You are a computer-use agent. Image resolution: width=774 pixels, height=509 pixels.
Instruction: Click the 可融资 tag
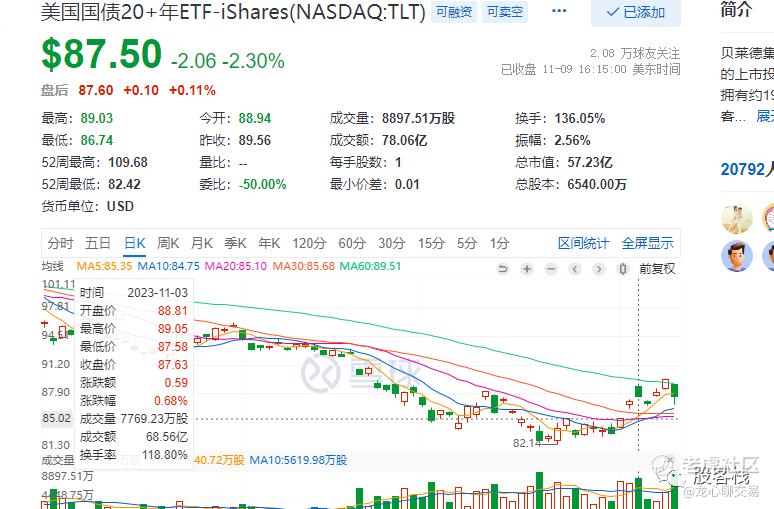[x=454, y=11]
